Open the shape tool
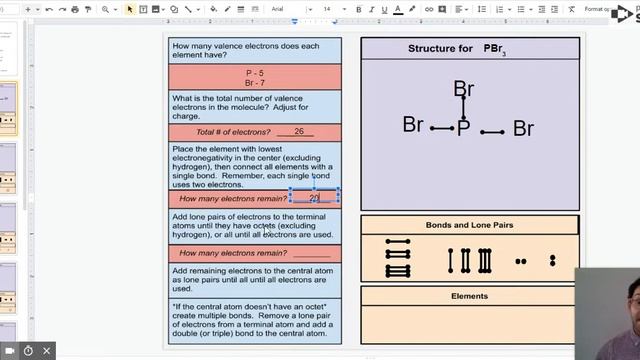Screen dimensions: 640x360 (174, 9)
